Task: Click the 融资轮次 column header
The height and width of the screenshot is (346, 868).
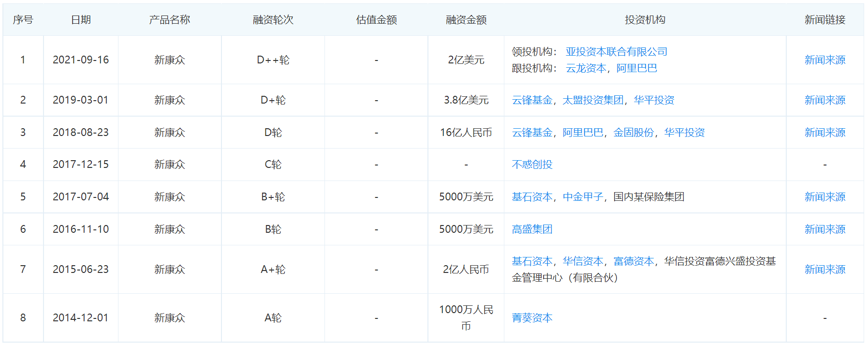Action: pyautogui.click(x=273, y=20)
